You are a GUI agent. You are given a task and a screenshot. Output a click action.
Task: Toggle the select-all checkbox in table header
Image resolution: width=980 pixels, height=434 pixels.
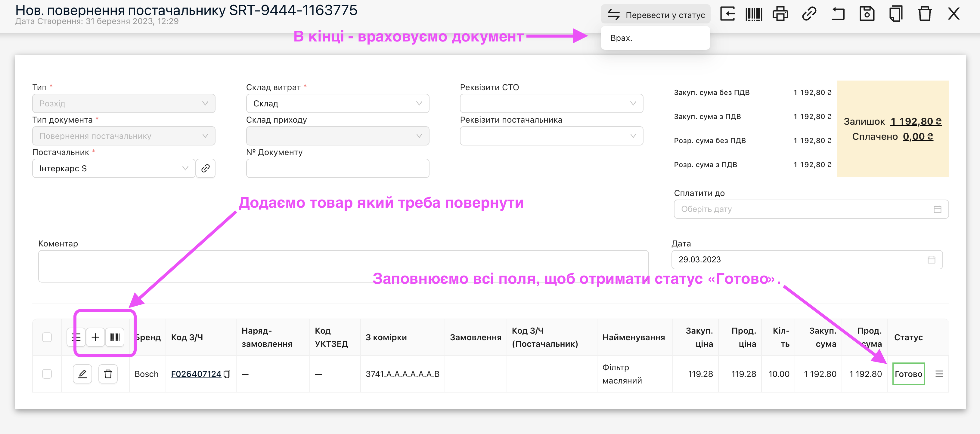[47, 337]
